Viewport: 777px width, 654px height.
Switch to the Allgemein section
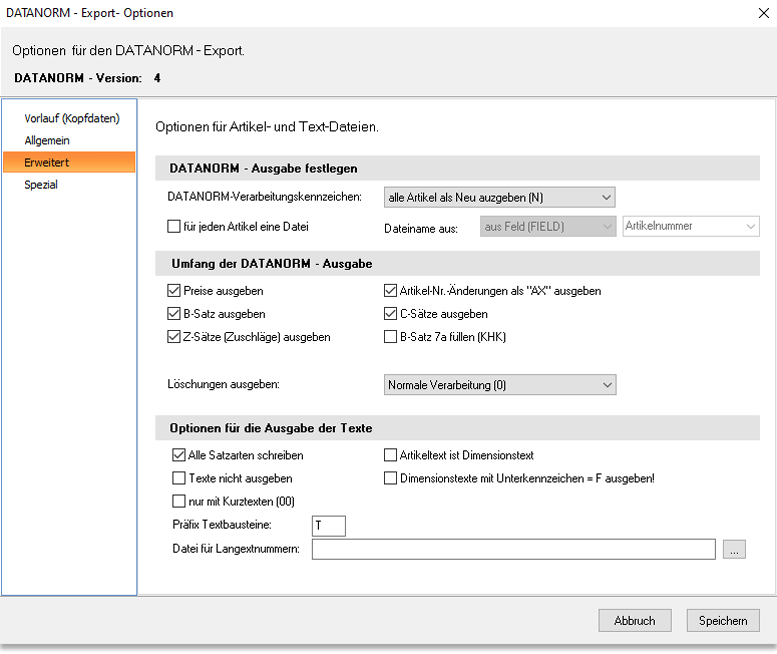47,140
